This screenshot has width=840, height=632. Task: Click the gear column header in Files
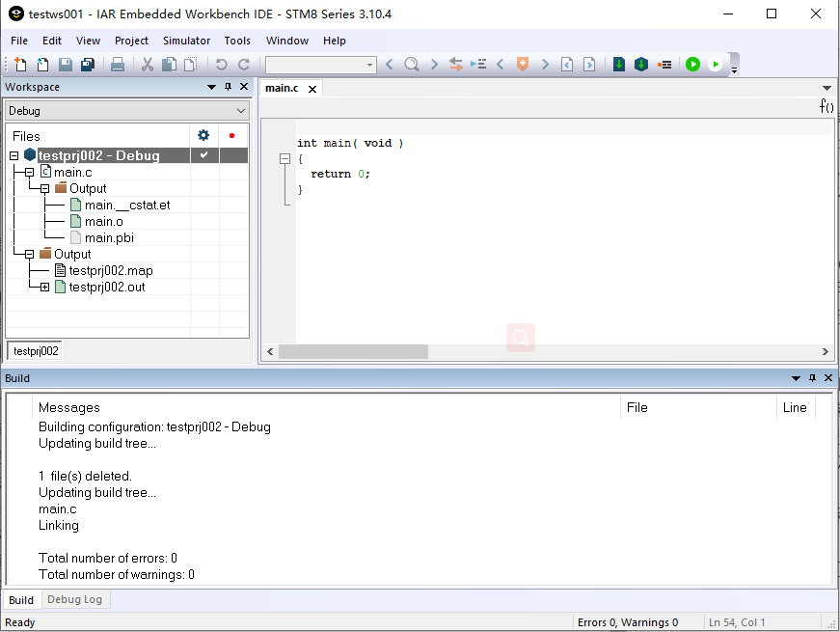(203, 135)
